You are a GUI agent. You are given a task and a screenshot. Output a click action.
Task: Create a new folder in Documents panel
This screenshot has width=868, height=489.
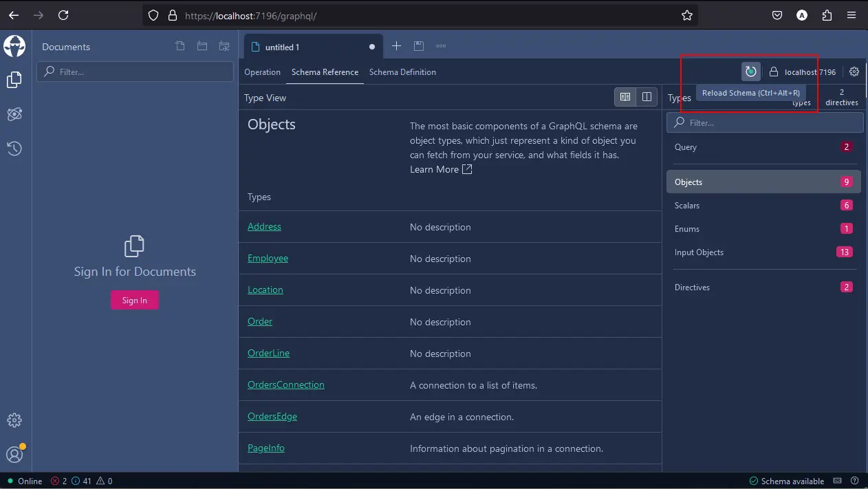pos(202,46)
